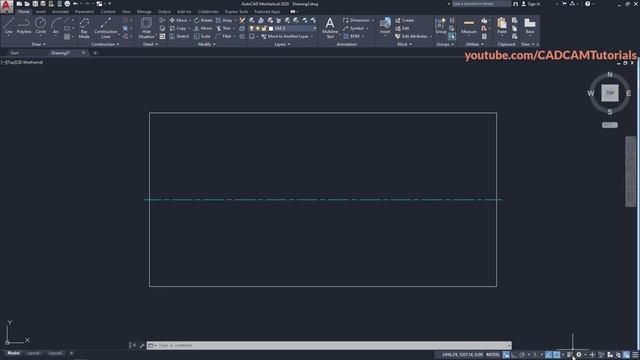Click the Hide Situation icon
Screen dimensions: 640x360
[146, 28]
